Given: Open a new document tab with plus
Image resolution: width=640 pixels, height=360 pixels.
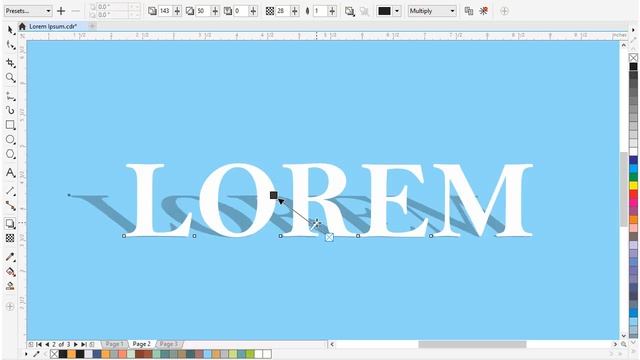Looking at the screenshot, I should 92,26.
